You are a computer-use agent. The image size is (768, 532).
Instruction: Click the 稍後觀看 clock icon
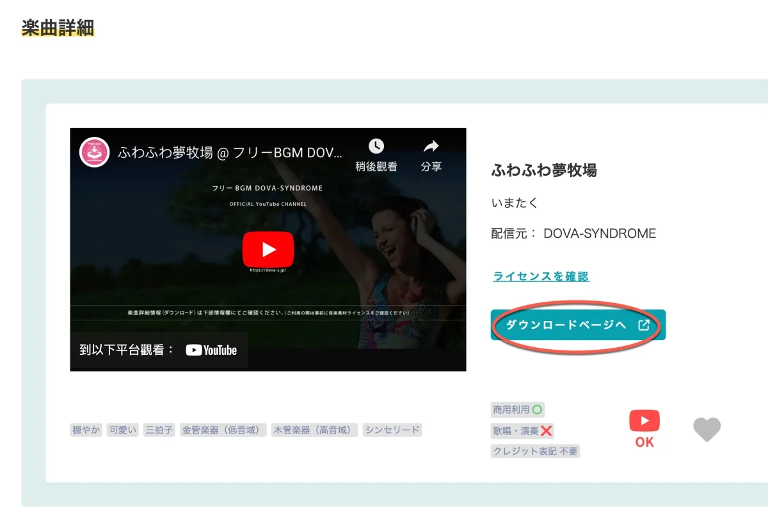click(376, 146)
